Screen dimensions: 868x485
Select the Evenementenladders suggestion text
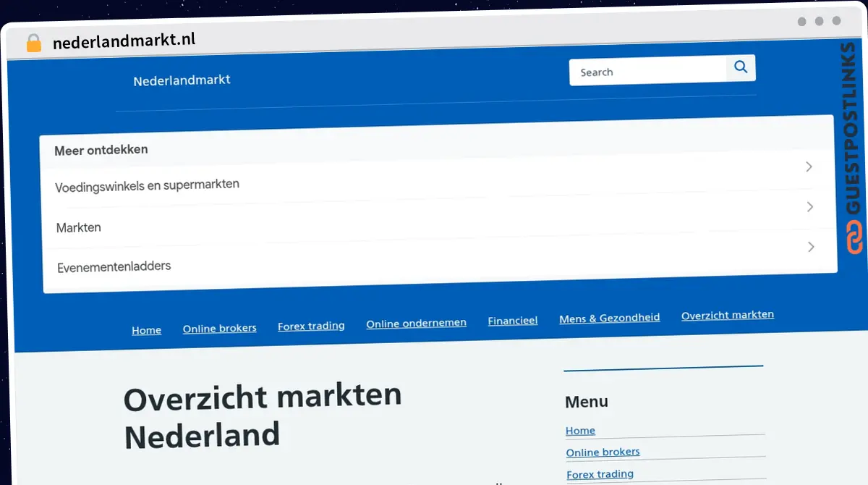tap(114, 267)
